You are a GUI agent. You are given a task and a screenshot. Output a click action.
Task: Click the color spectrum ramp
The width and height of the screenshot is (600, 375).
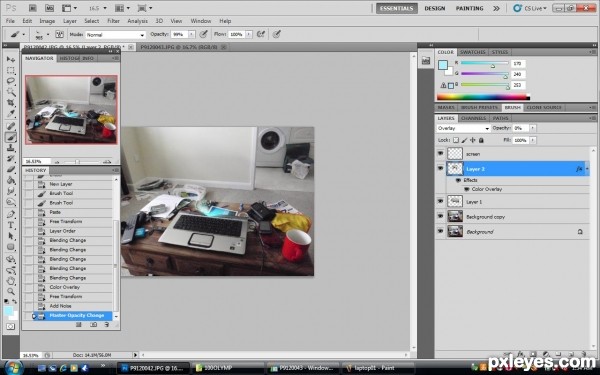[483, 97]
